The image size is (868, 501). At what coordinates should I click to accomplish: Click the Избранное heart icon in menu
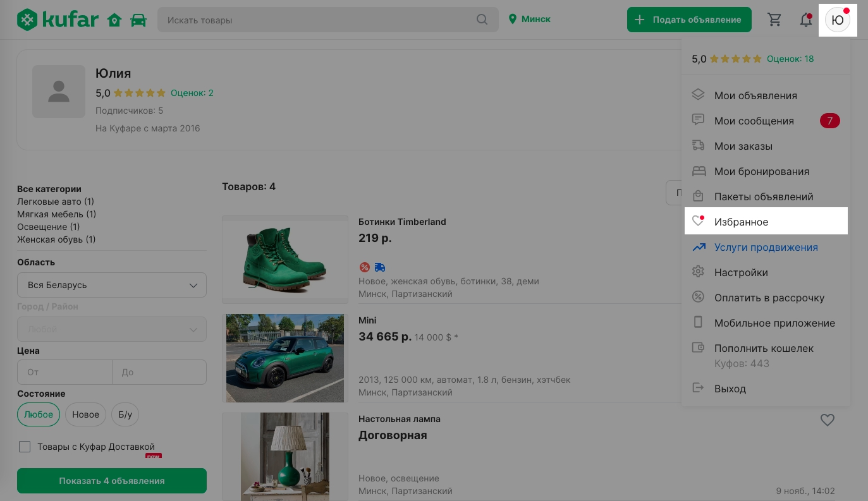[x=698, y=221]
